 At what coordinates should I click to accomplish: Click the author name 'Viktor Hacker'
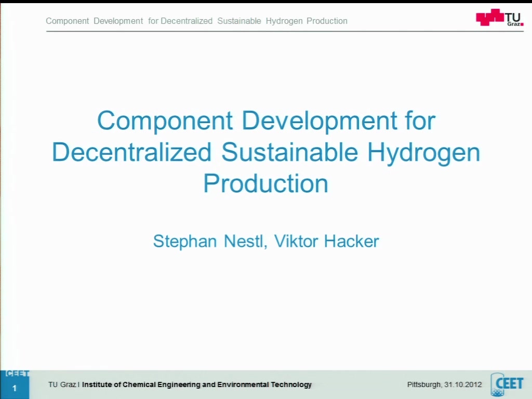(326, 241)
